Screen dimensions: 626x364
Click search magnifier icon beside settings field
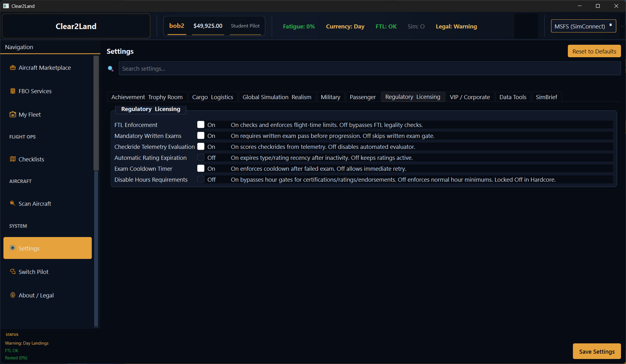(x=111, y=68)
